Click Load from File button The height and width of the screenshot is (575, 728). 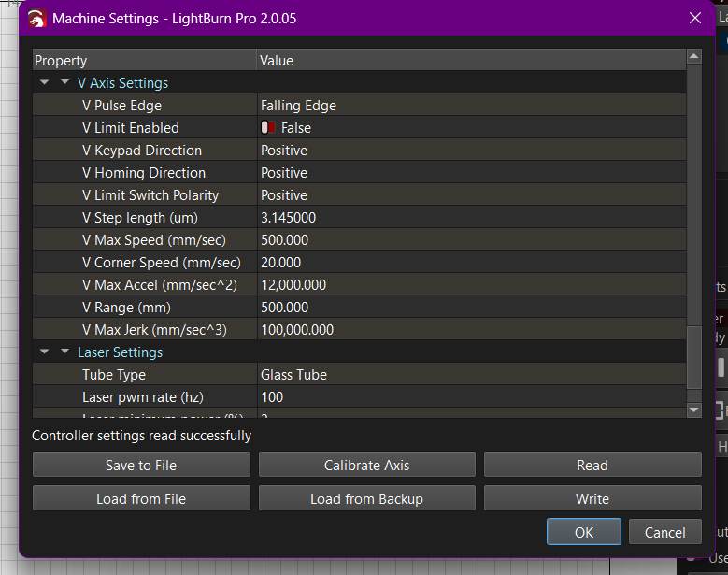(x=141, y=498)
